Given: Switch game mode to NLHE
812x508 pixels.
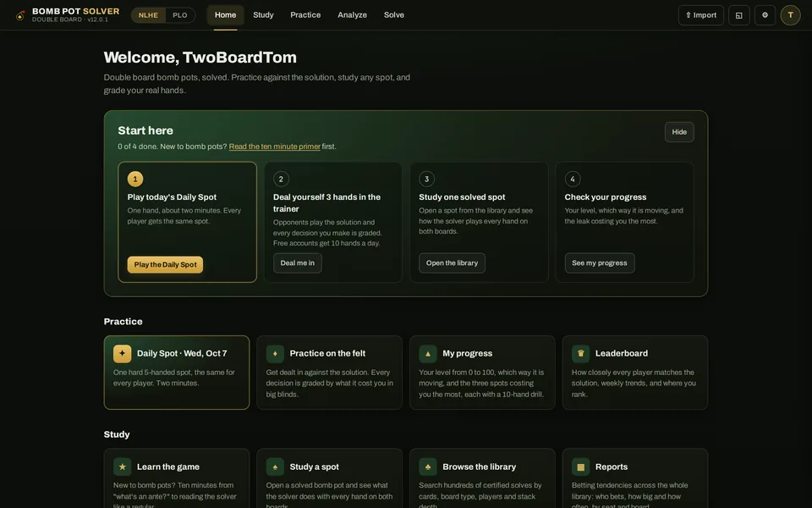Looking at the screenshot, I should 148,15.
